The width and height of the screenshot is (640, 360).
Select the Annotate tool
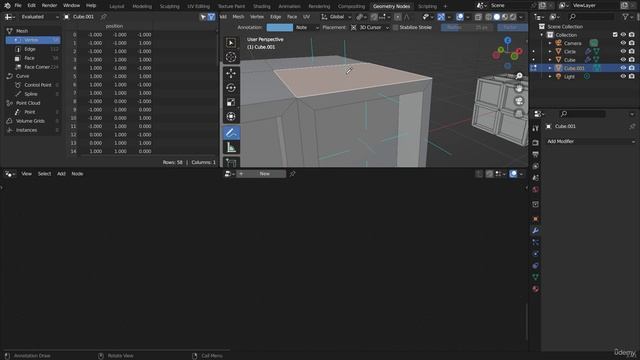click(x=231, y=133)
